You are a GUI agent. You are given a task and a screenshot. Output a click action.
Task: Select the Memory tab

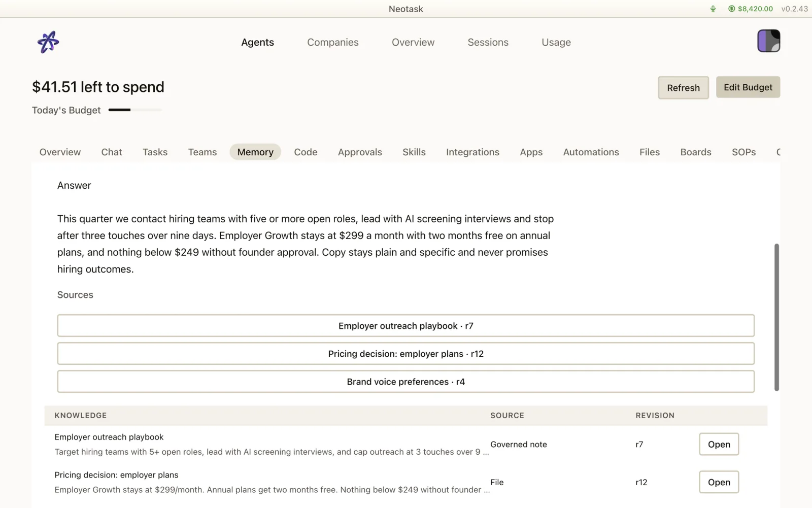tap(255, 152)
